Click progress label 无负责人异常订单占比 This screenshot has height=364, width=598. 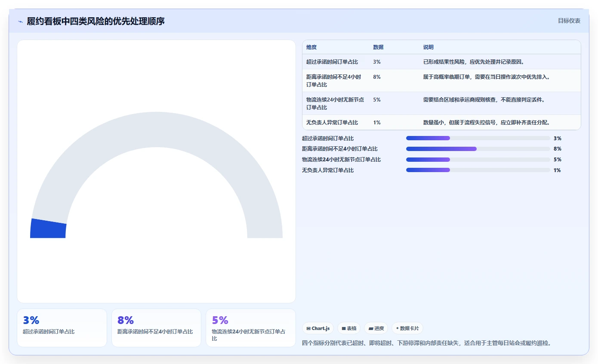coord(328,170)
